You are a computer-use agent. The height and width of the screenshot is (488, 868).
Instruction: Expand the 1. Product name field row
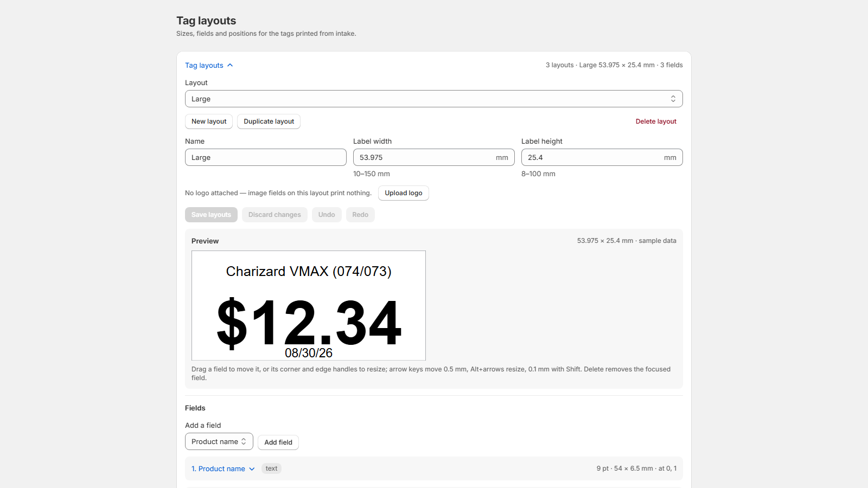pyautogui.click(x=223, y=468)
